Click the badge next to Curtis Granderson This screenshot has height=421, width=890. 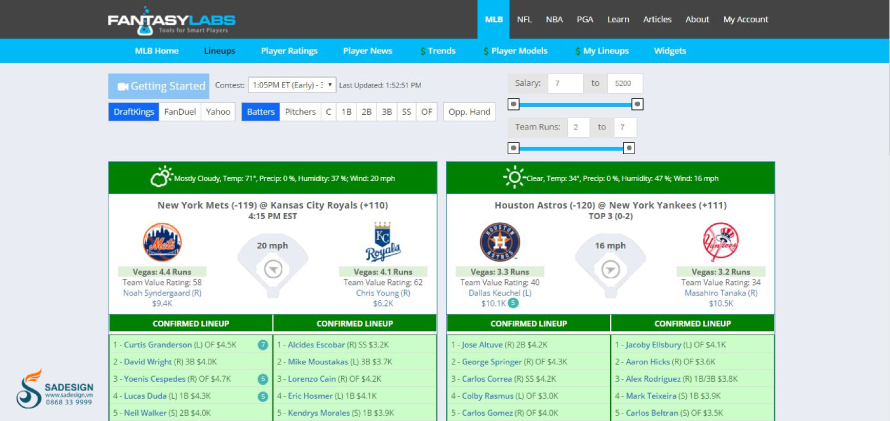click(x=262, y=345)
